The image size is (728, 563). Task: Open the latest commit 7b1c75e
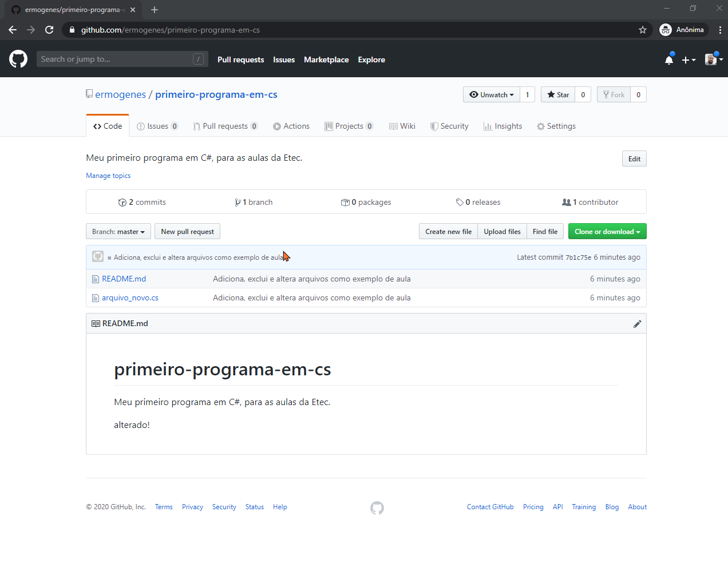(x=578, y=257)
